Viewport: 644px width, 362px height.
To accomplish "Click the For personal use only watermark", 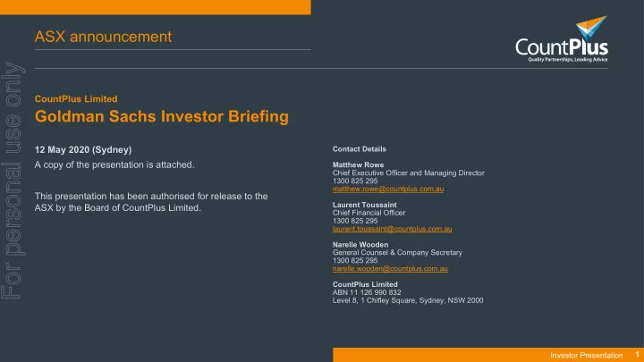I will pyautogui.click(x=13, y=181).
